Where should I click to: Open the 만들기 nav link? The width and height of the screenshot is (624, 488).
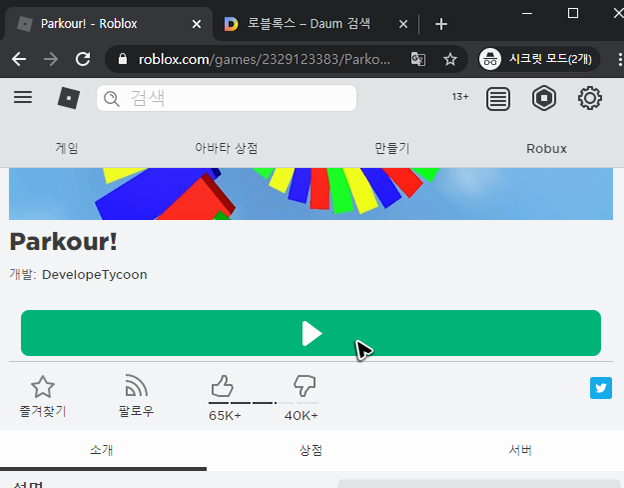click(x=392, y=148)
